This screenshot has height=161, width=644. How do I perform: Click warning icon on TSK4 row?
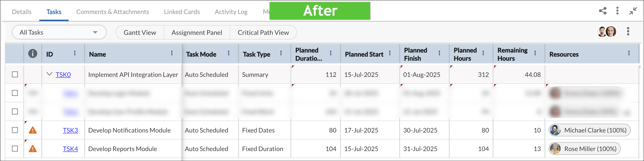(x=33, y=149)
